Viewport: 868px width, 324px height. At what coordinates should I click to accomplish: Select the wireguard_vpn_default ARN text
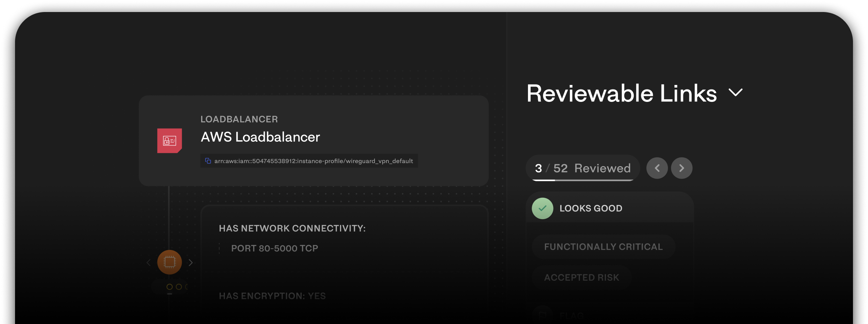(314, 161)
